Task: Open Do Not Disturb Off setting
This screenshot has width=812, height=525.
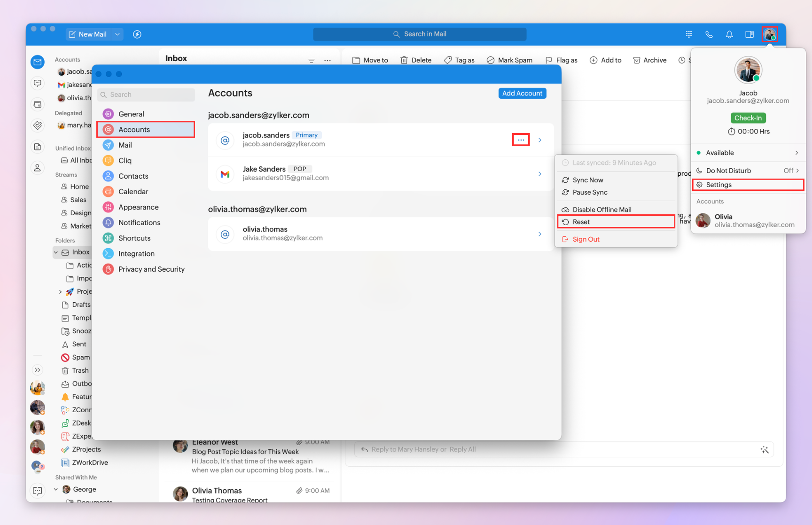Action: point(748,171)
